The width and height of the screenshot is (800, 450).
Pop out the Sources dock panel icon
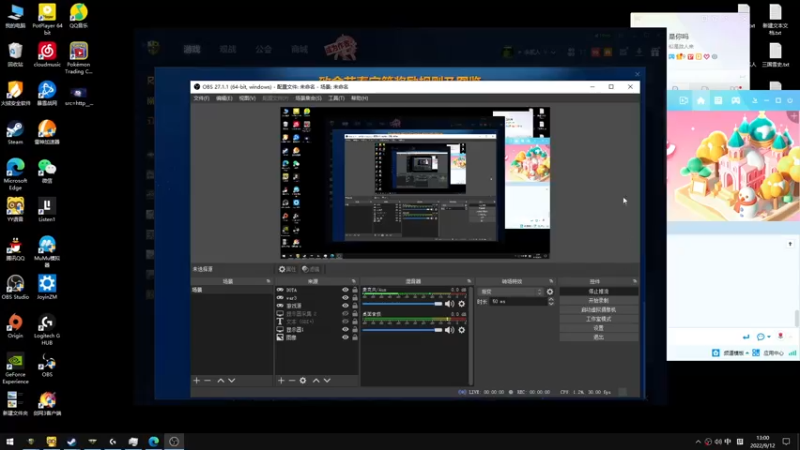pos(354,281)
